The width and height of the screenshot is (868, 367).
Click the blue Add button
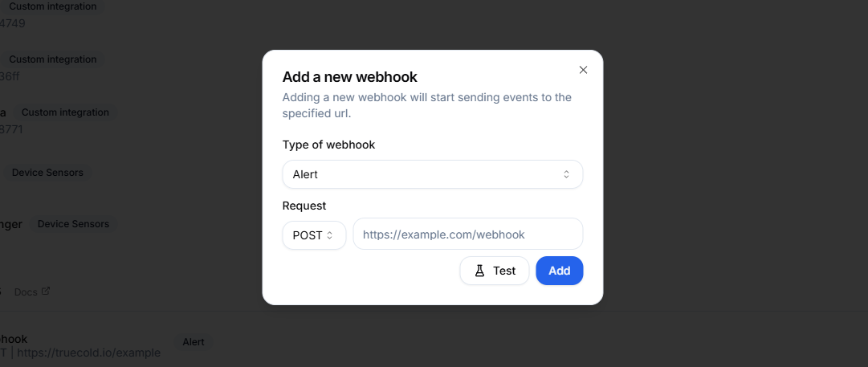point(559,271)
